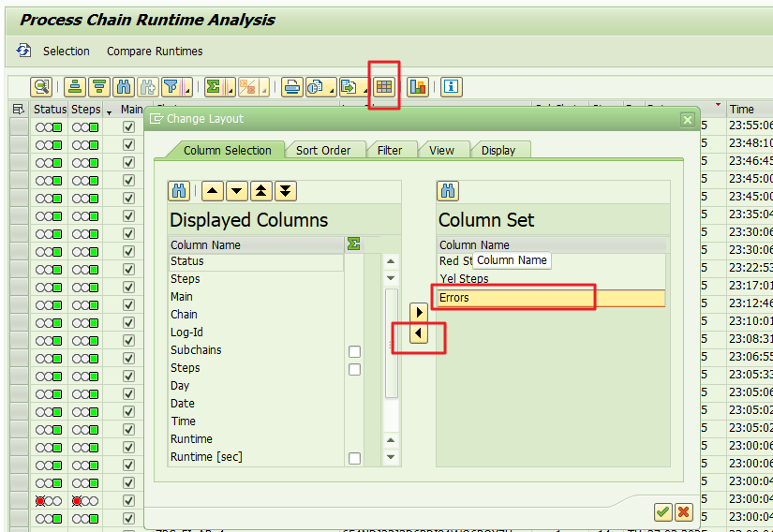The image size is (773, 532).
Task: Click the Selection button
Action: (67, 52)
